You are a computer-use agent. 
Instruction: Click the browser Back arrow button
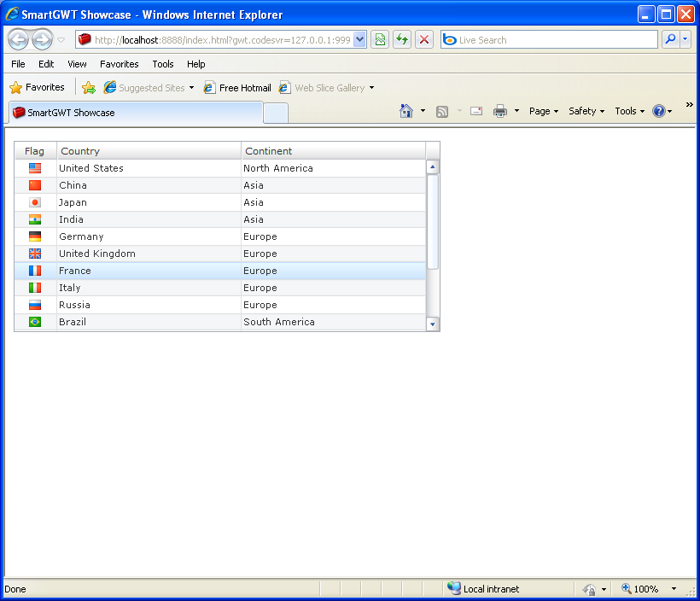18,40
